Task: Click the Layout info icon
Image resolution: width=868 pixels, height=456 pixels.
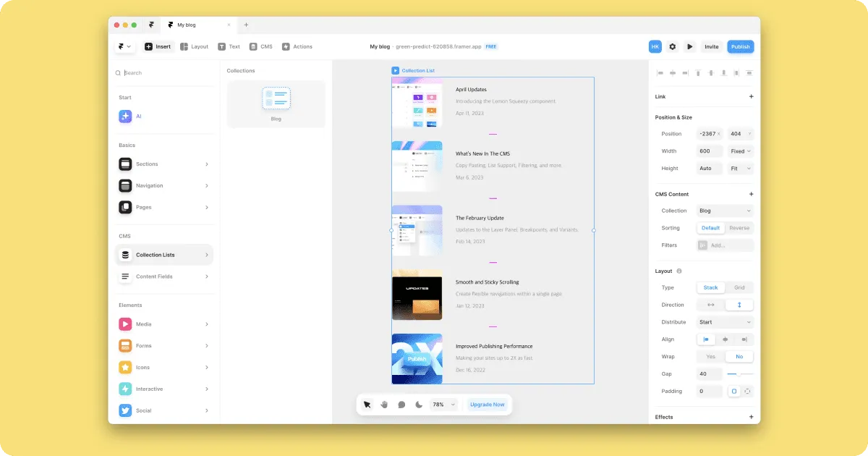Action: (678, 271)
